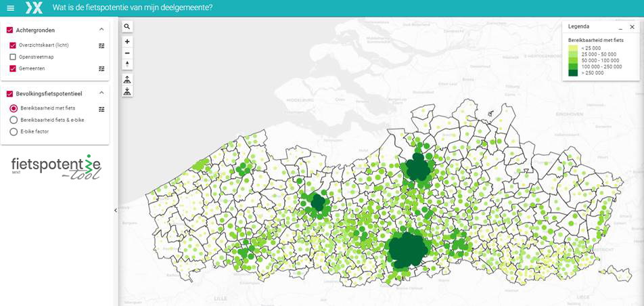Click the page title about fietspotentie deelgemeente
Screen dimensions: 644x306
[x=133, y=7]
